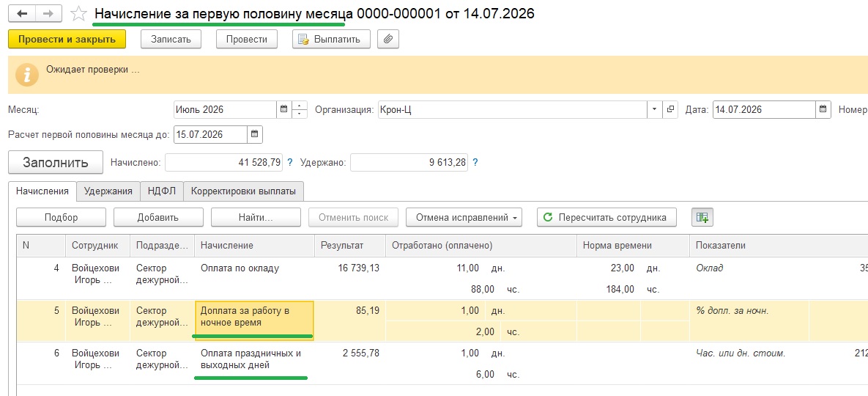
Task: Select Оплата по окладу accrual cell
Action: (x=255, y=278)
